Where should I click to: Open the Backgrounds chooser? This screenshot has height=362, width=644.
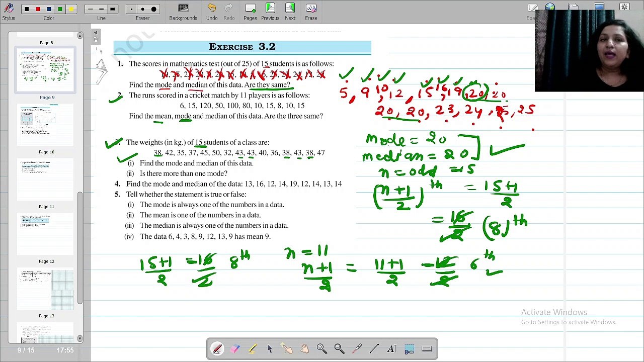coord(183,11)
